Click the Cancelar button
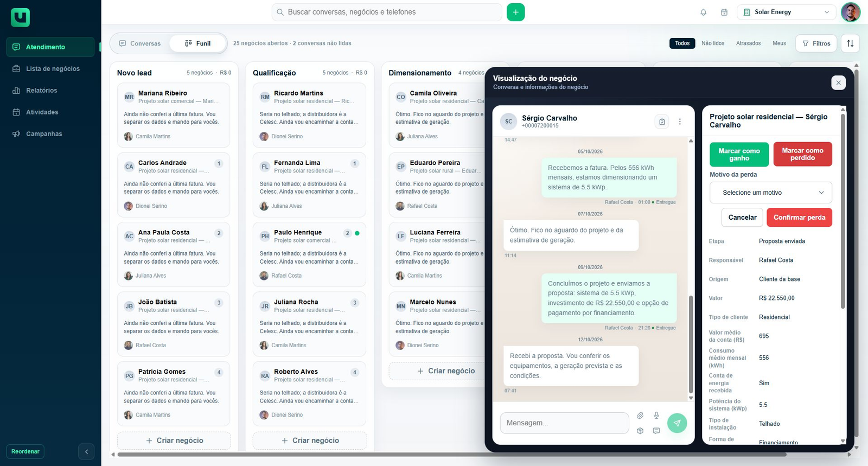 tap(742, 218)
